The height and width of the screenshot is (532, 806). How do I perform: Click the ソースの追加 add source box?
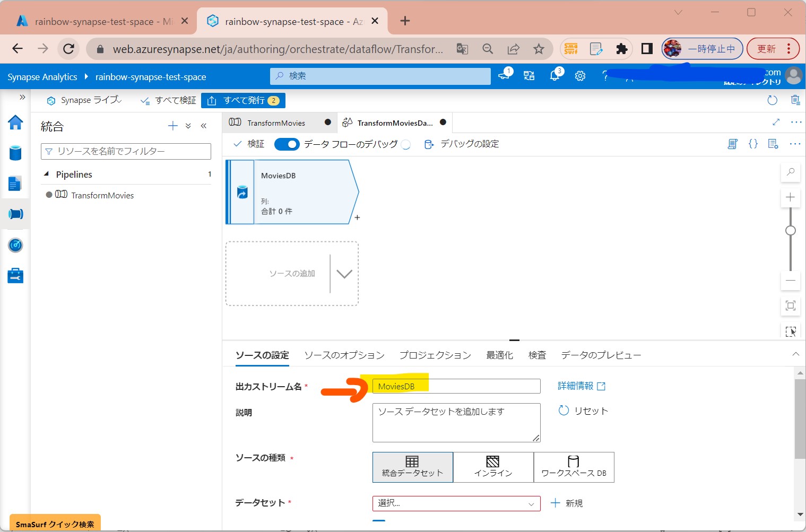(292, 274)
